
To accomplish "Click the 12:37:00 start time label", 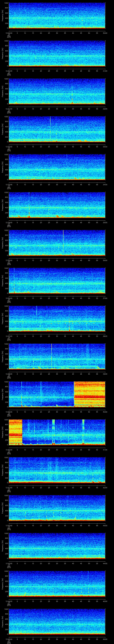I will pyautogui.click(x=9, y=336).
